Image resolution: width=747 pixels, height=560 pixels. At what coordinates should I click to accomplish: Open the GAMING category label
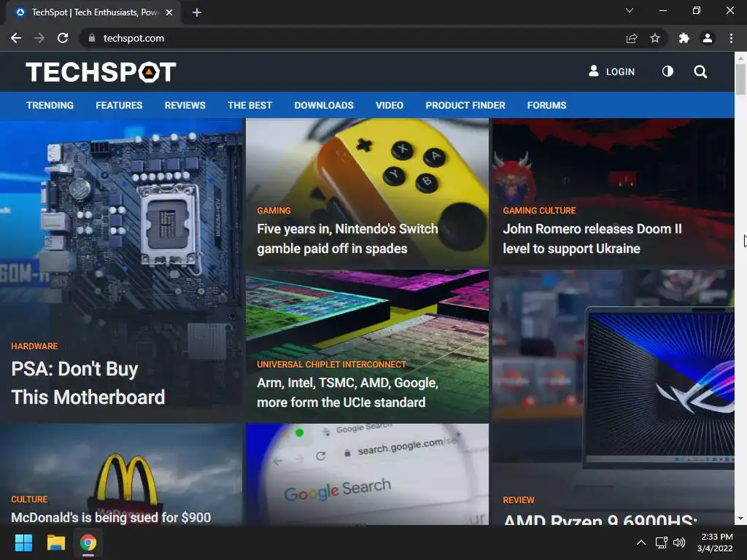point(274,211)
